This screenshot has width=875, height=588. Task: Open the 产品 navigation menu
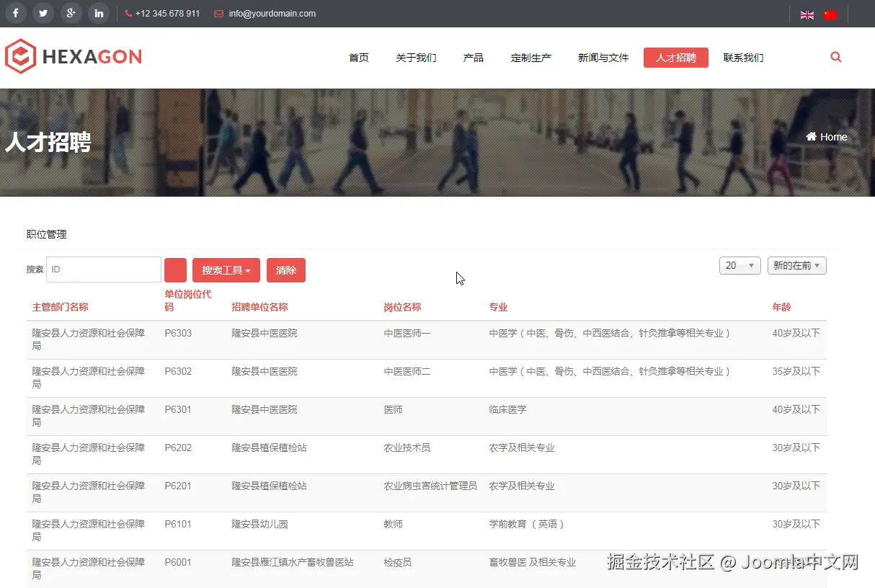474,58
